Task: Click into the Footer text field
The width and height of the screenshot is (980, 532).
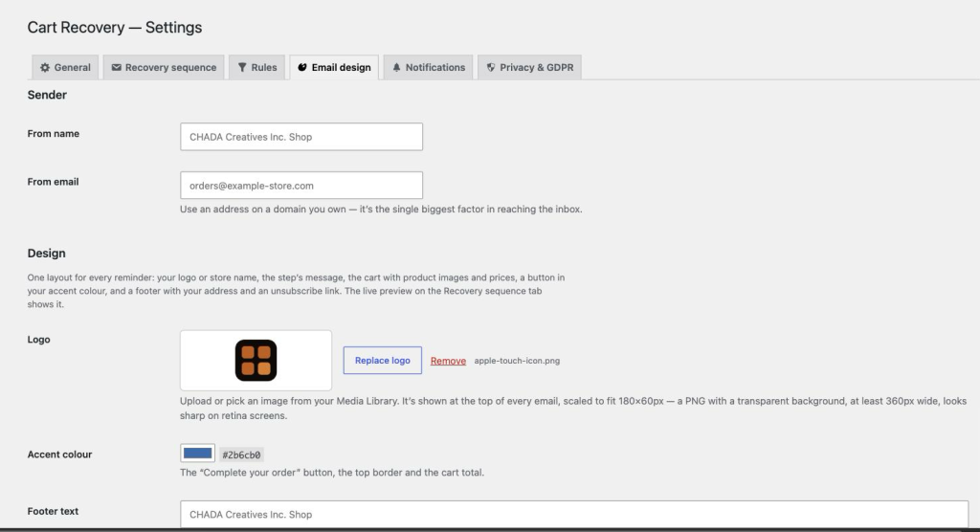Action: tap(574, 515)
